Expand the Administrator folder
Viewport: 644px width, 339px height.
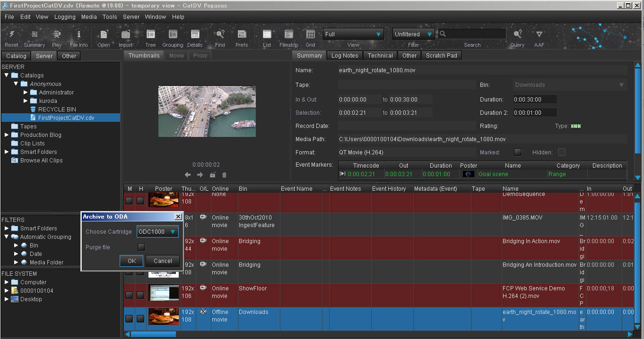coord(26,92)
